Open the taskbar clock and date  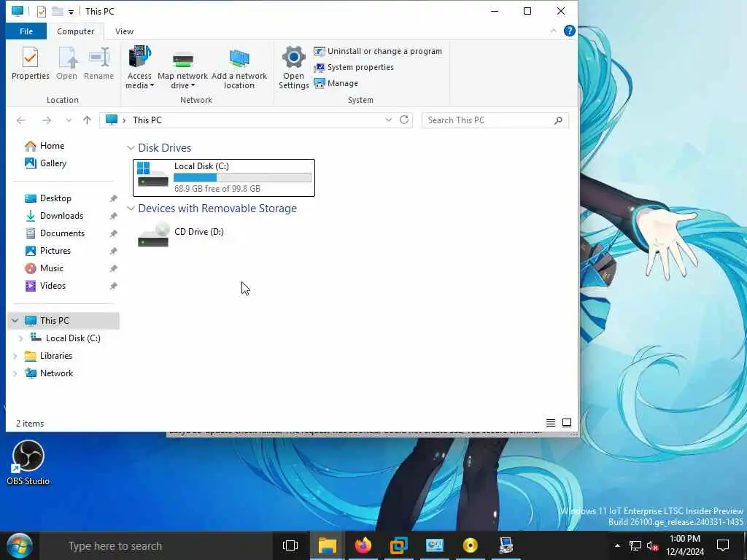pos(685,545)
